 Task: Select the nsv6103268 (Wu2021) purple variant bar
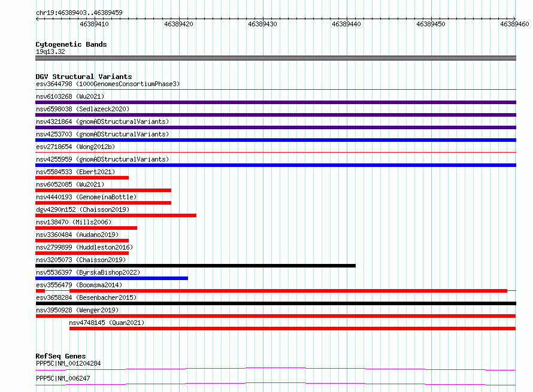tap(275, 102)
